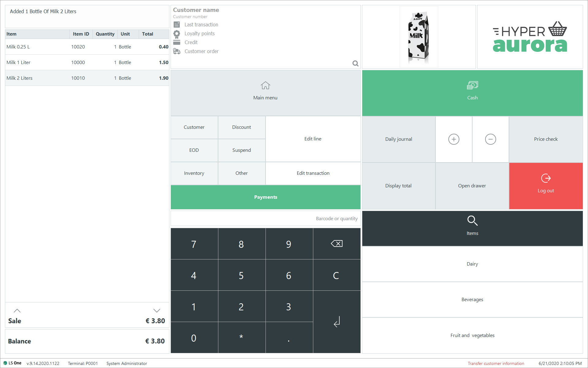Scroll down the sale items list
The height and width of the screenshot is (368, 588).
pos(156,310)
